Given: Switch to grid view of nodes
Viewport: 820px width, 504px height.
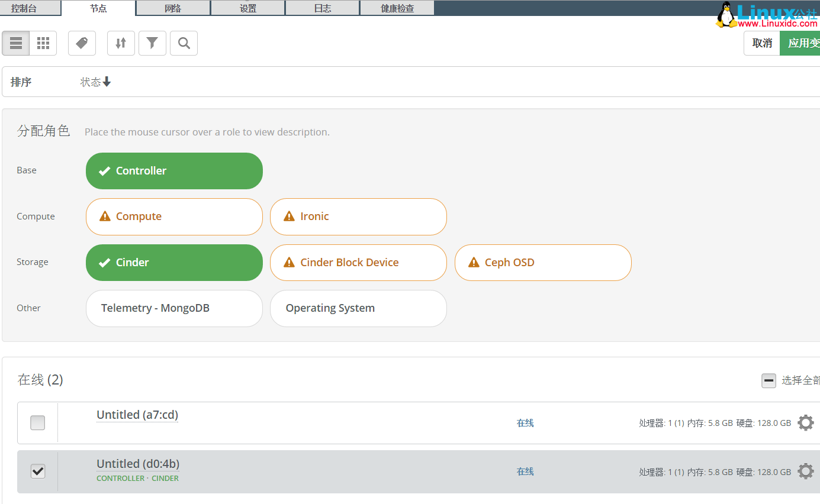Looking at the screenshot, I should click(43, 43).
